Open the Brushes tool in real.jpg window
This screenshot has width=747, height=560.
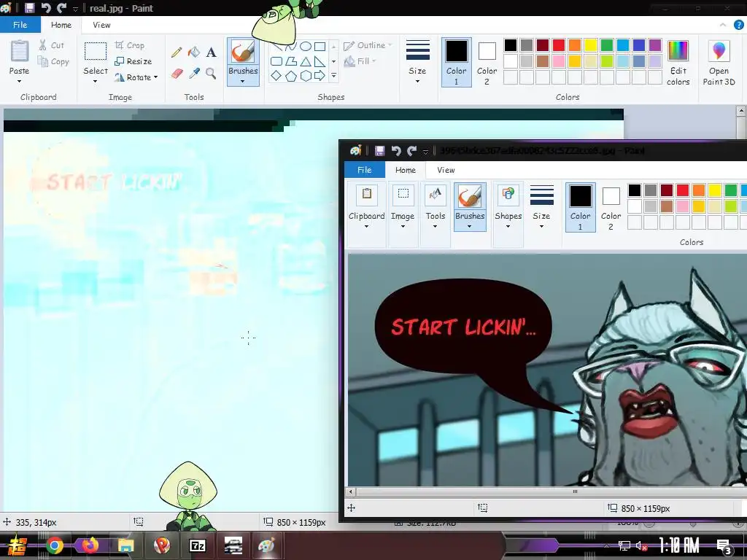click(x=243, y=52)
